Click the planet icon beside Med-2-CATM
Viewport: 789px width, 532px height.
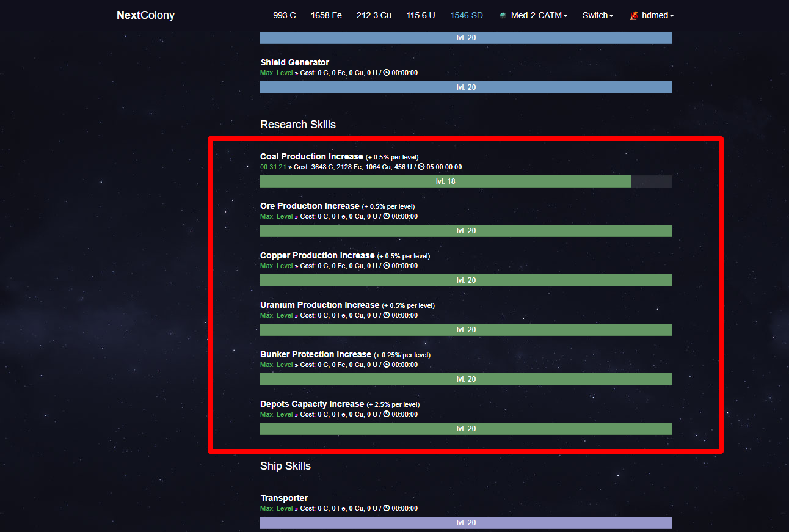point(503,15)
